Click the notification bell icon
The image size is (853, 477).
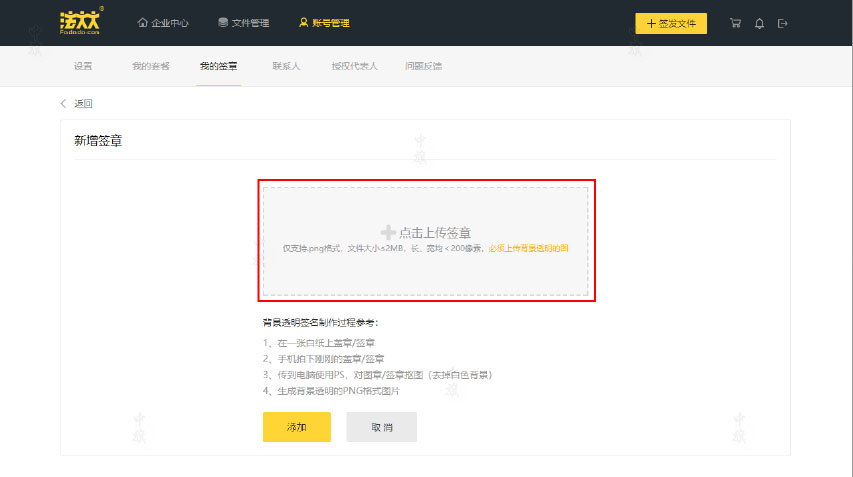[x=760, y=23]
